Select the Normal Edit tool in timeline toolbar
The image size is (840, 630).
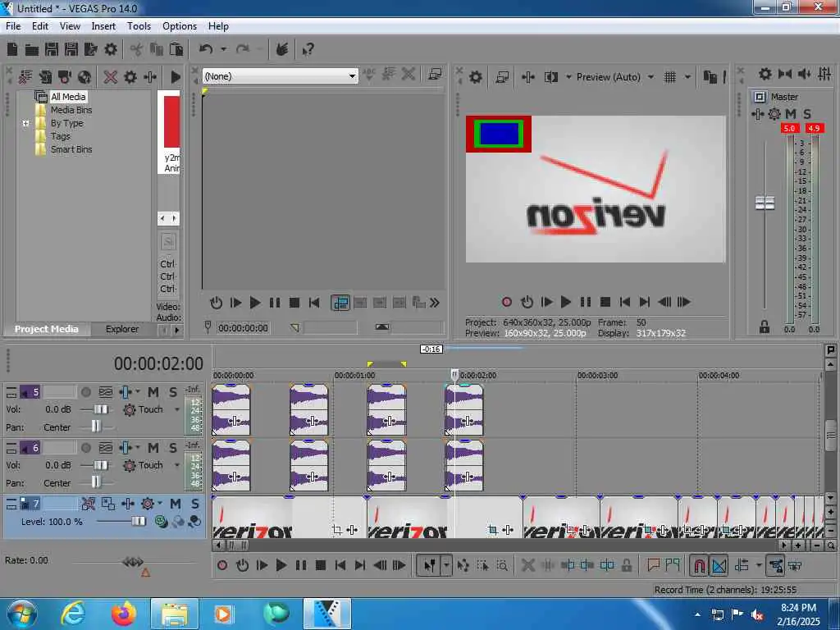(x=430, y=565)
